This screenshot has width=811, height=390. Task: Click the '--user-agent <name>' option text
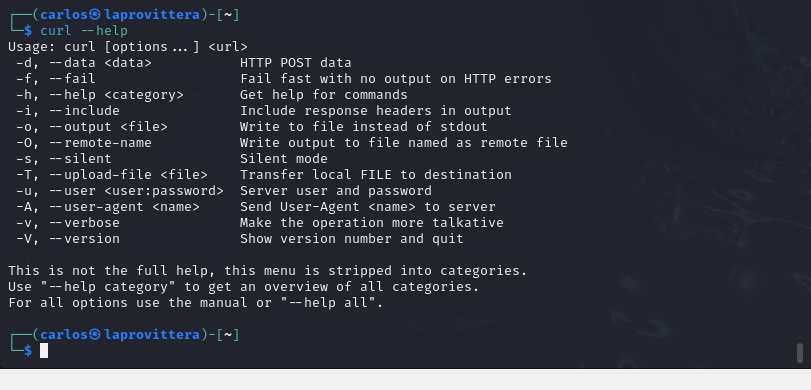click(124, 207)
